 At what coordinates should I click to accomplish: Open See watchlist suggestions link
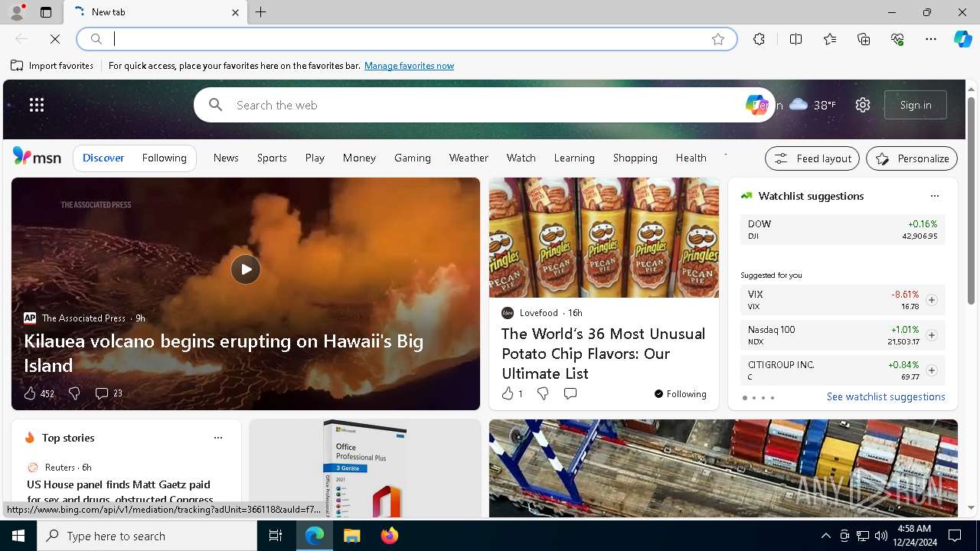(x=886, y=396)
